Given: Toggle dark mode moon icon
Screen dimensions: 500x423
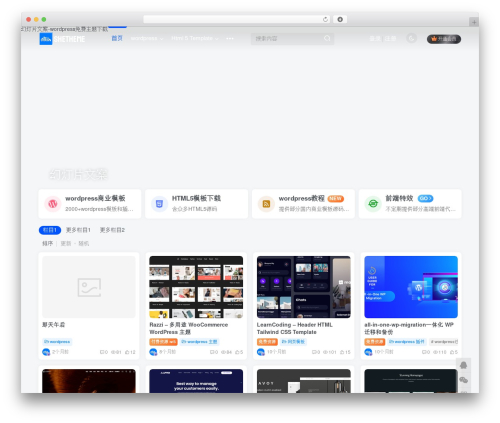Looking at the screenshot, I should [x=412, y=39].
